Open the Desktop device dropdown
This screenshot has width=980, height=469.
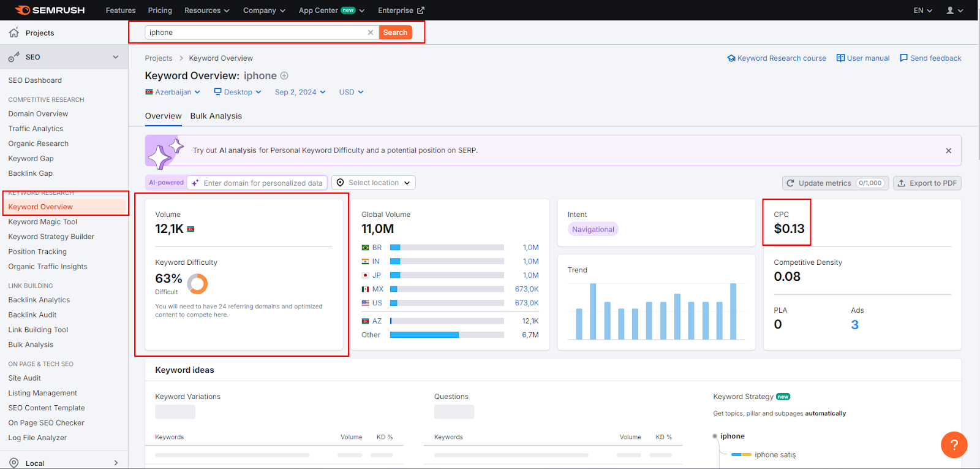238,92
